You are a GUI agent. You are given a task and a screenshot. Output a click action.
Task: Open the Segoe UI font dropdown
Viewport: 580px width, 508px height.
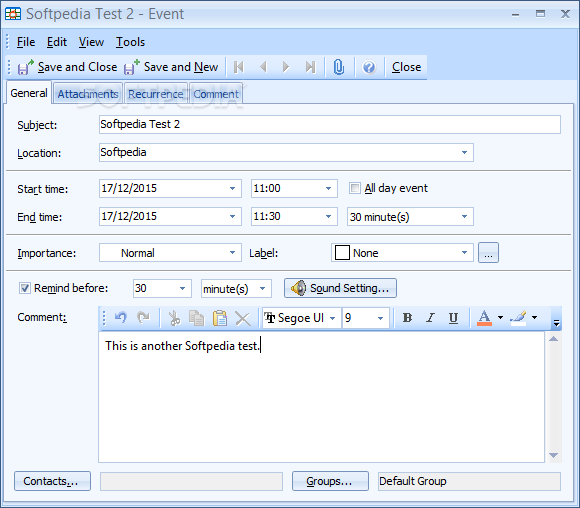[333, 318]
